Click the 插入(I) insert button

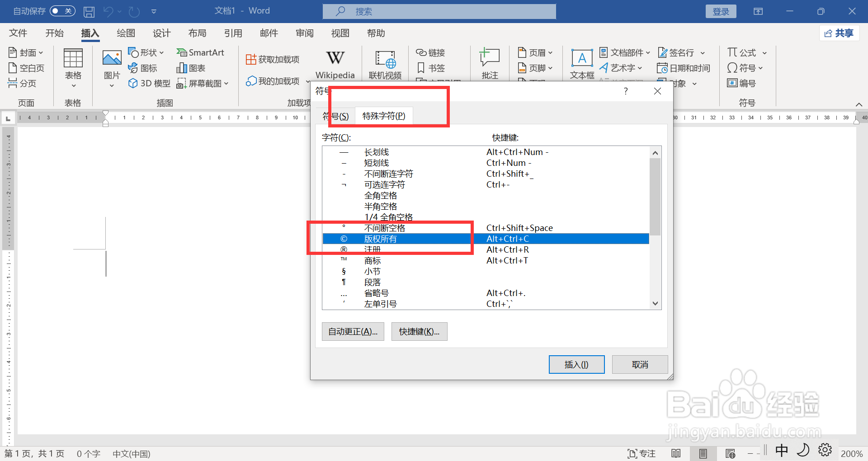click(576, 364)
